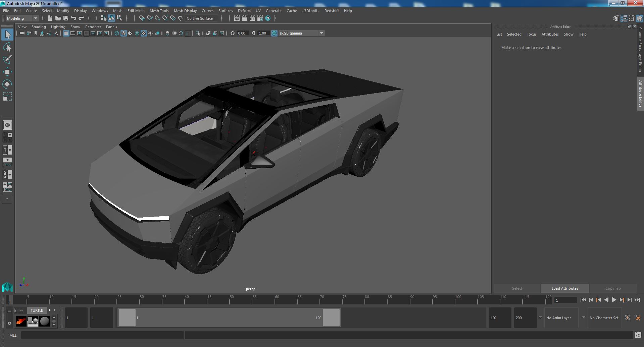
Task: Toggle view transform ON button
Action: pos(274,33)
